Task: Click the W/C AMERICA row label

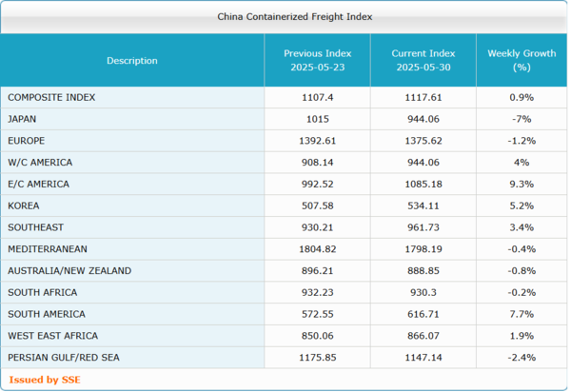Action: point(39,162)
